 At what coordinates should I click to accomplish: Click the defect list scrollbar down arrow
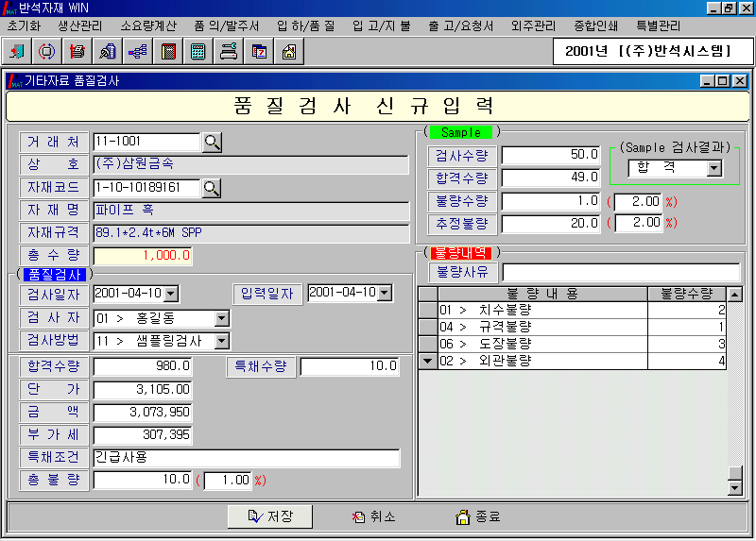(x=734, y=488)
